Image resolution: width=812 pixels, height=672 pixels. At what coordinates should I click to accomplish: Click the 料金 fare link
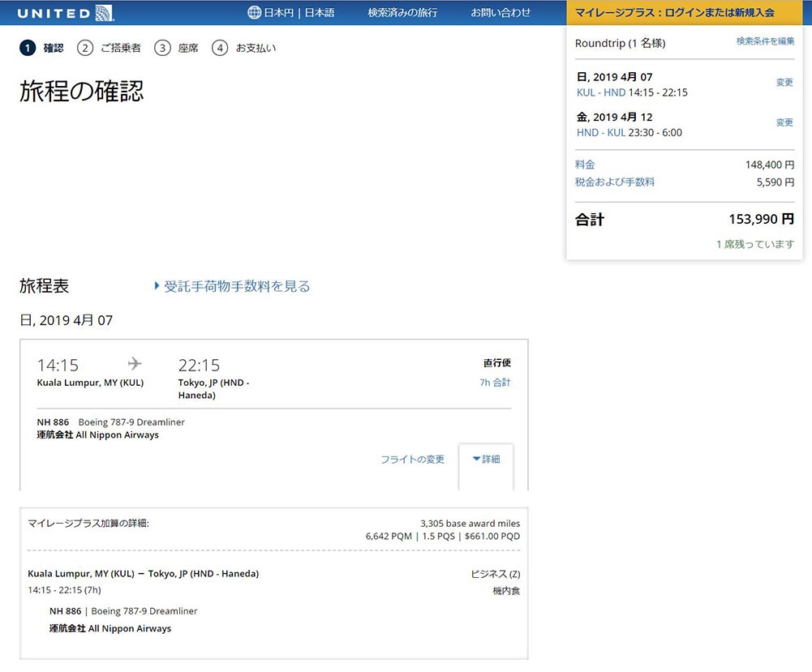pos(585,165)
